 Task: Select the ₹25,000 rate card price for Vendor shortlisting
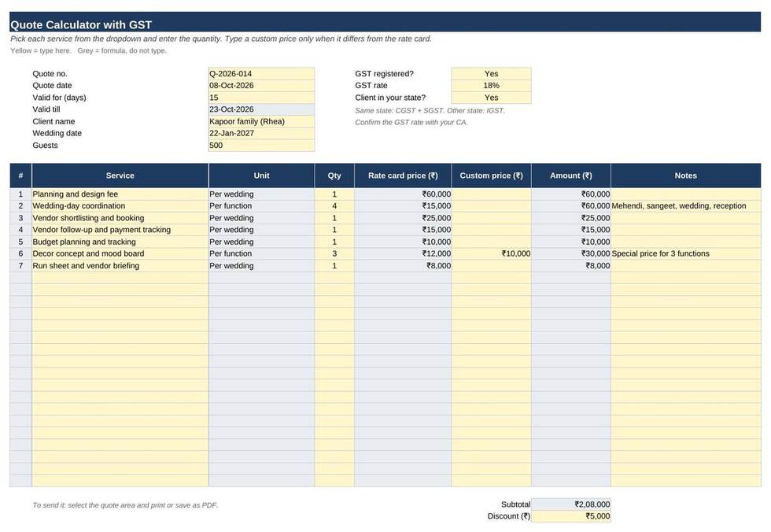pyautogui.click(x=403, y=218)
